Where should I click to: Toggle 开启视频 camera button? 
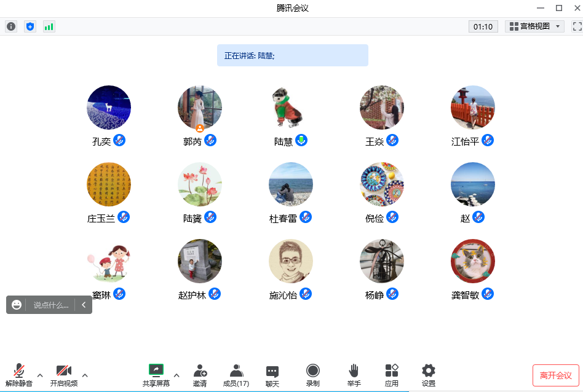64,375
